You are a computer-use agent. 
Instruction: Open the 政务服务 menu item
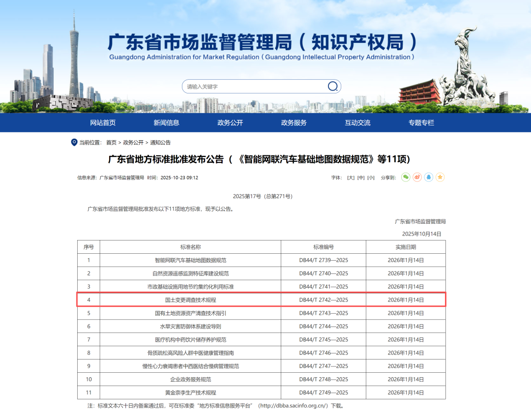point(293,123)
